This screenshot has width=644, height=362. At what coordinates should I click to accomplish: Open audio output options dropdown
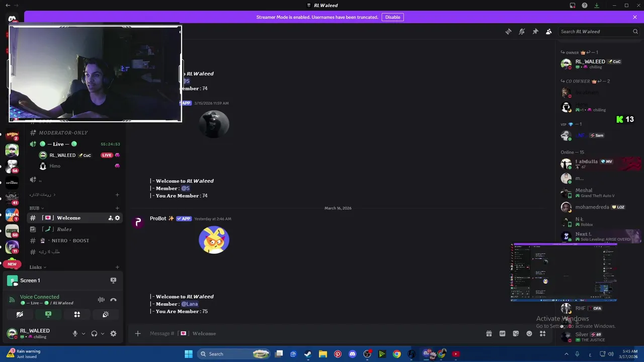[x=103, y=333]
